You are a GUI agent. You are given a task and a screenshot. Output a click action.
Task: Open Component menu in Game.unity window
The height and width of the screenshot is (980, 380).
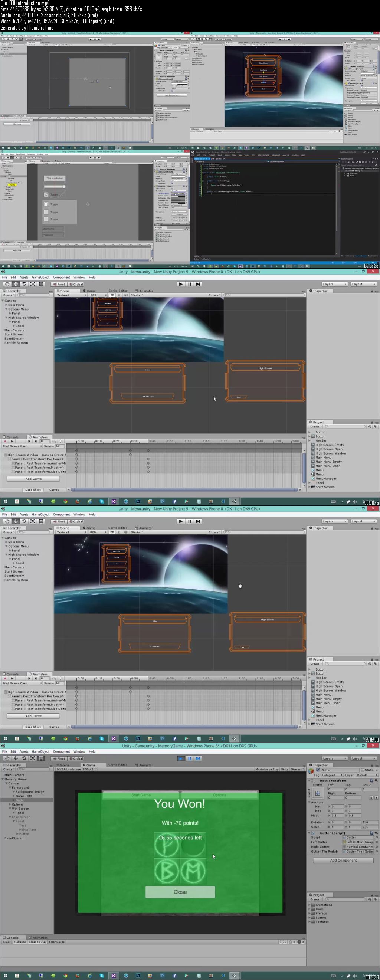pos(61,752)
